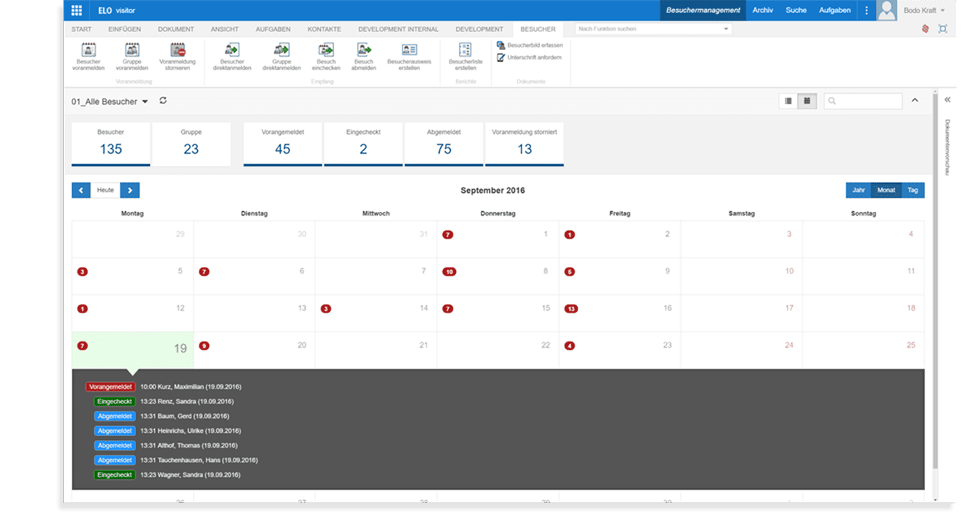980x527 pixels.
Task: Click the Heute button
Action: (105, 190)
